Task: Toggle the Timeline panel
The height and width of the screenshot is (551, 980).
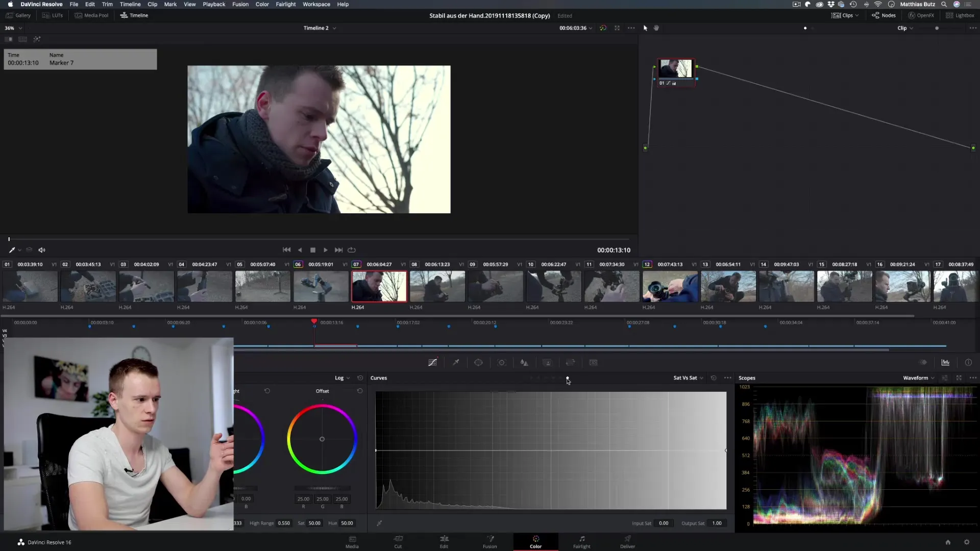Action: (x=134, y=15)
